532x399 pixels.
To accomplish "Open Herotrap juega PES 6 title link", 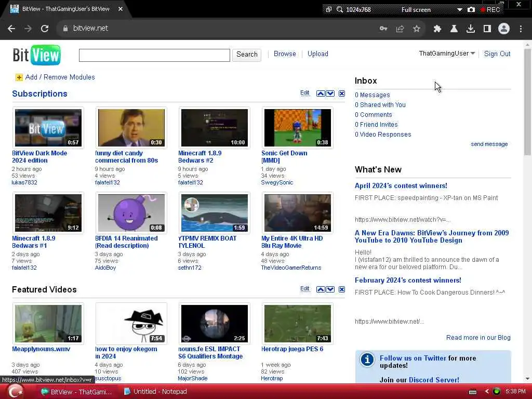I will pyautogui.click(x=292, y=349).
